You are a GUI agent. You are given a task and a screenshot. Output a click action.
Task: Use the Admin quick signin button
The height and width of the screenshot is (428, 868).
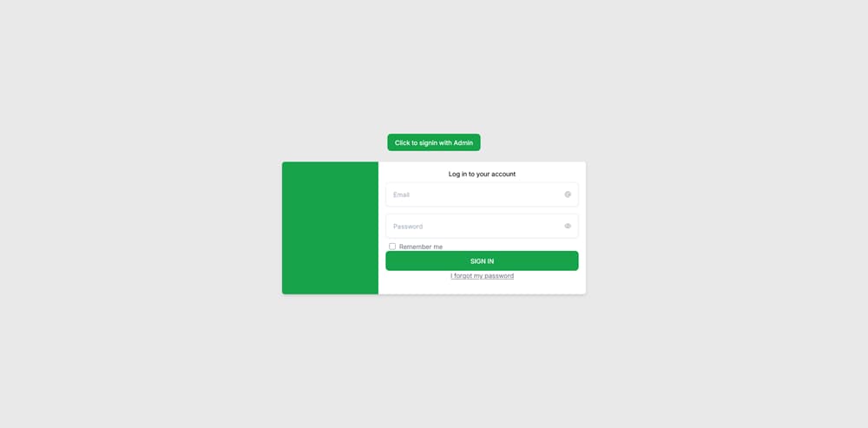coord(434,142)
